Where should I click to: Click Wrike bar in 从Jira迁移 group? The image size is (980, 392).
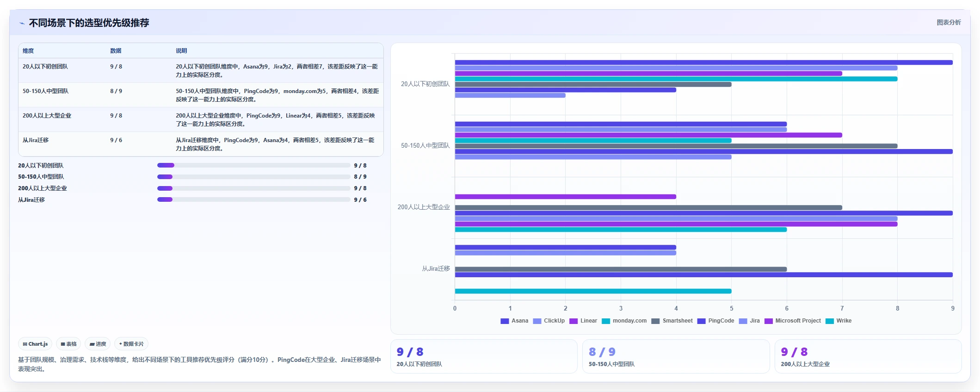(593, 291)
